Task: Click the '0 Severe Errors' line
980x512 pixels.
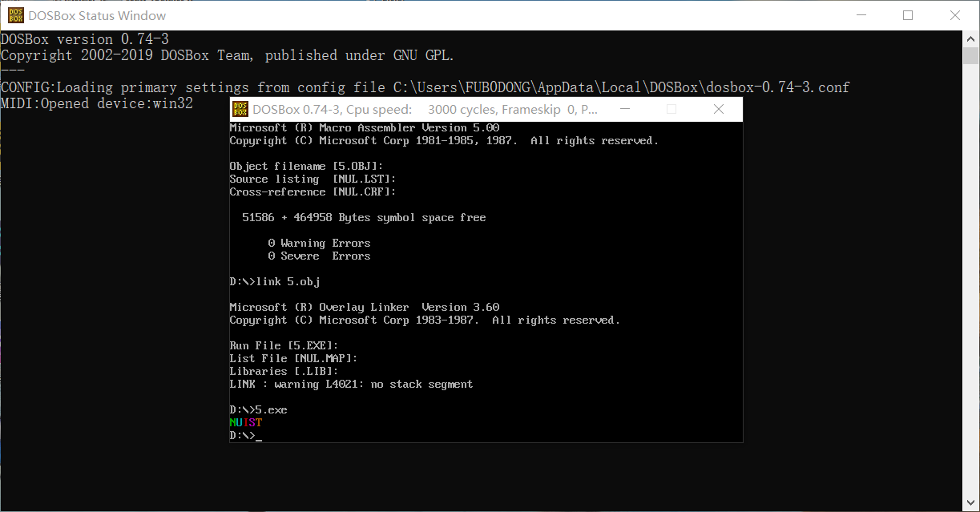Action: [x=320, y=256]
